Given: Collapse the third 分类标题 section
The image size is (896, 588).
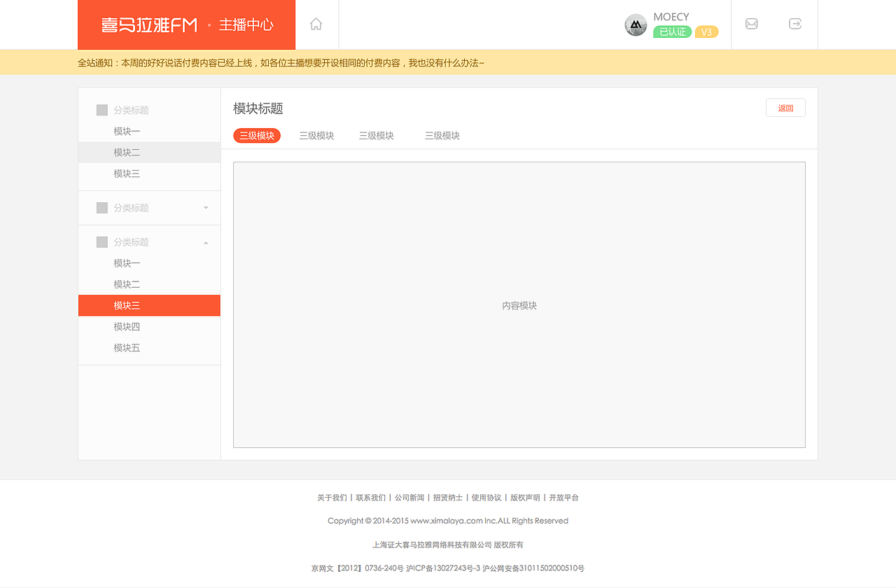Looking at the screenshot, I should [x=205, y=241].
